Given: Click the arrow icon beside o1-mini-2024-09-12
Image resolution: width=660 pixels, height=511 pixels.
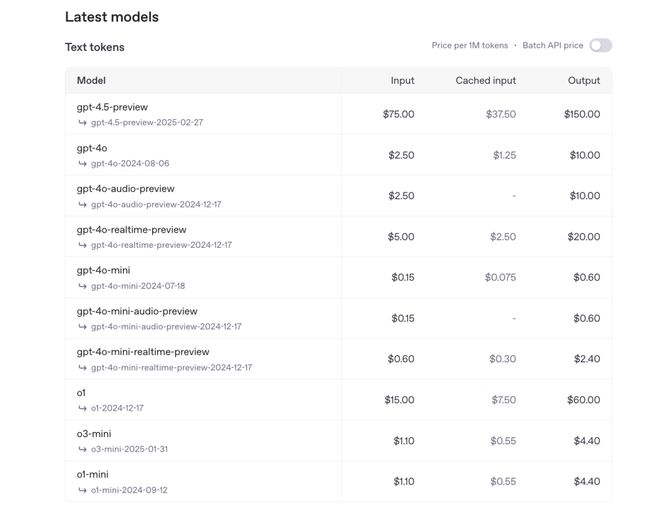Looking at the screenshot, I should point(82,490).
